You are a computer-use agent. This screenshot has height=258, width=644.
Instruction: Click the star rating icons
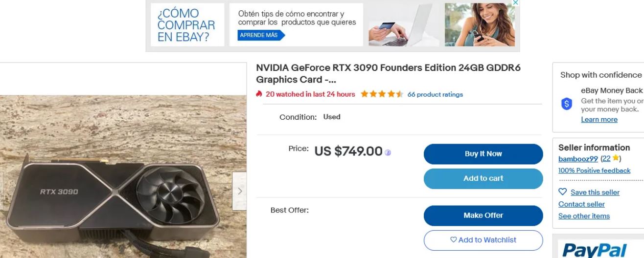click(x=382, y=94)
